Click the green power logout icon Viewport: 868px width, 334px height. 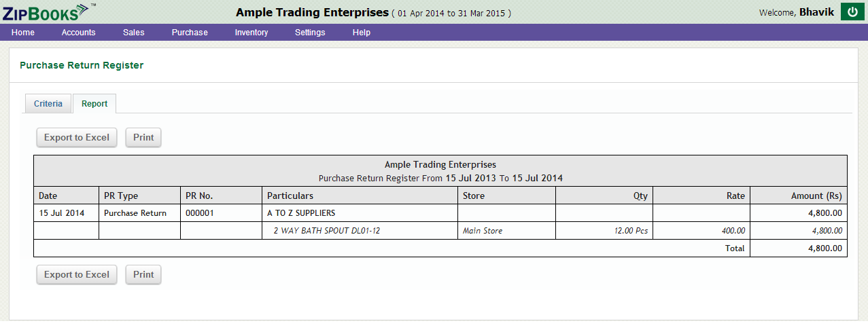click(x=852, y=12)
